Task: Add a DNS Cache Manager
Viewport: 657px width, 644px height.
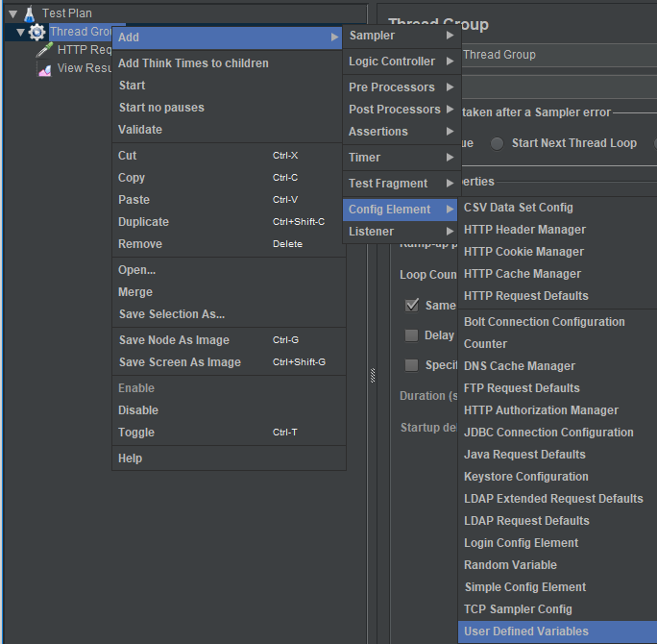Action: click(558, 366)
